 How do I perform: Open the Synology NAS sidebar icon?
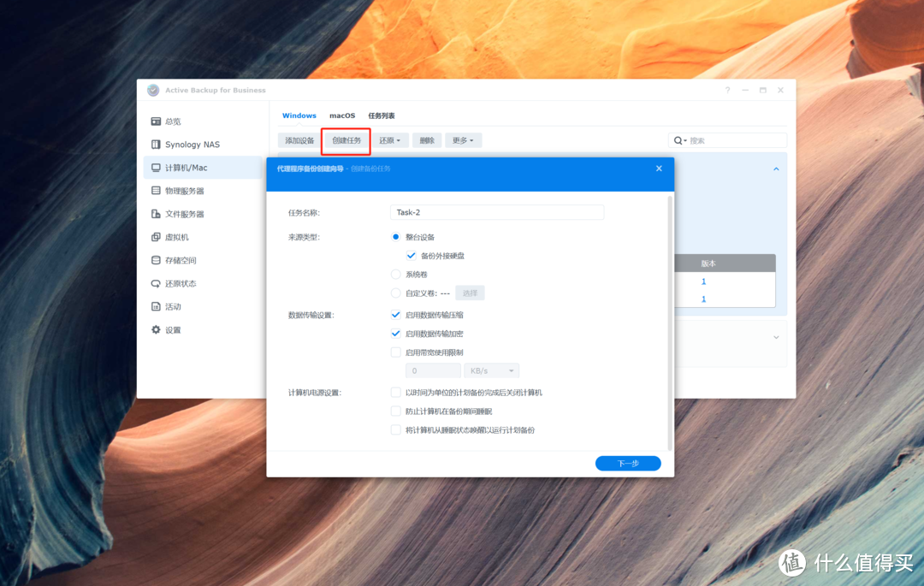tap(156, 145)
